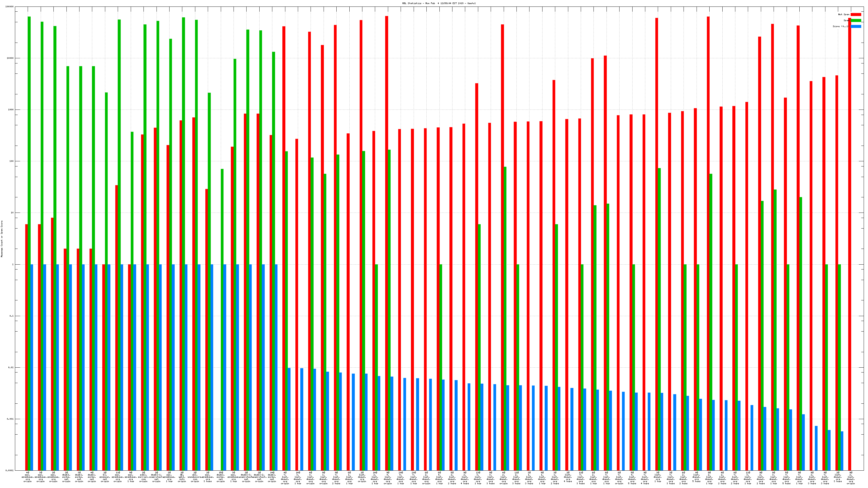This screenshot has height=488, width=868.
Task: Select the psbl.surriel.com origin x-axis label
Action: click(x=143, y=477)
